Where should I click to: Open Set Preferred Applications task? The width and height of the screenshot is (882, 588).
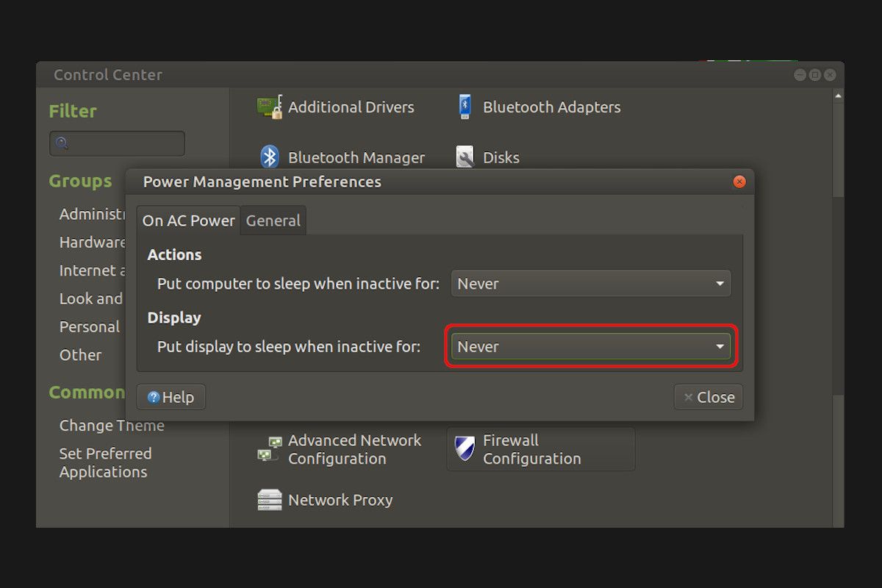pos(105,463)
